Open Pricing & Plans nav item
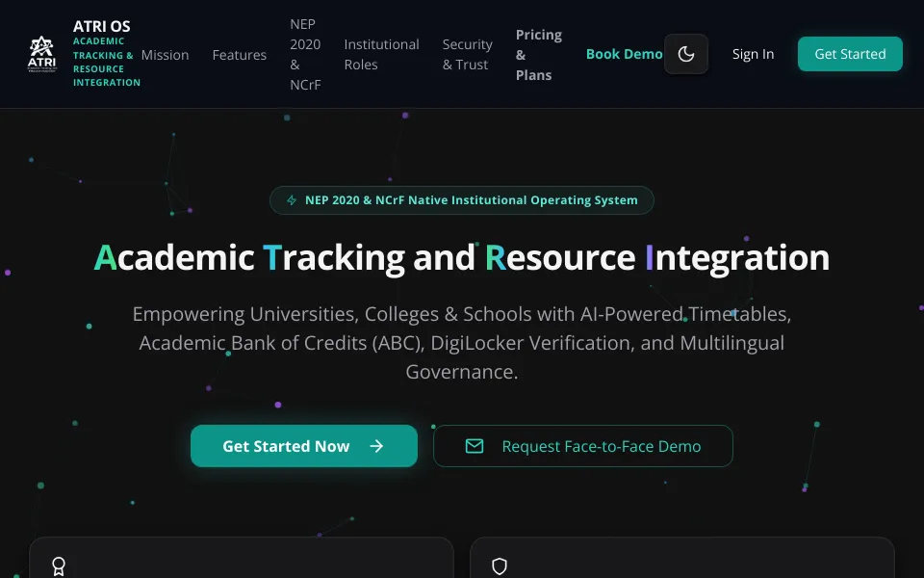 539,54
